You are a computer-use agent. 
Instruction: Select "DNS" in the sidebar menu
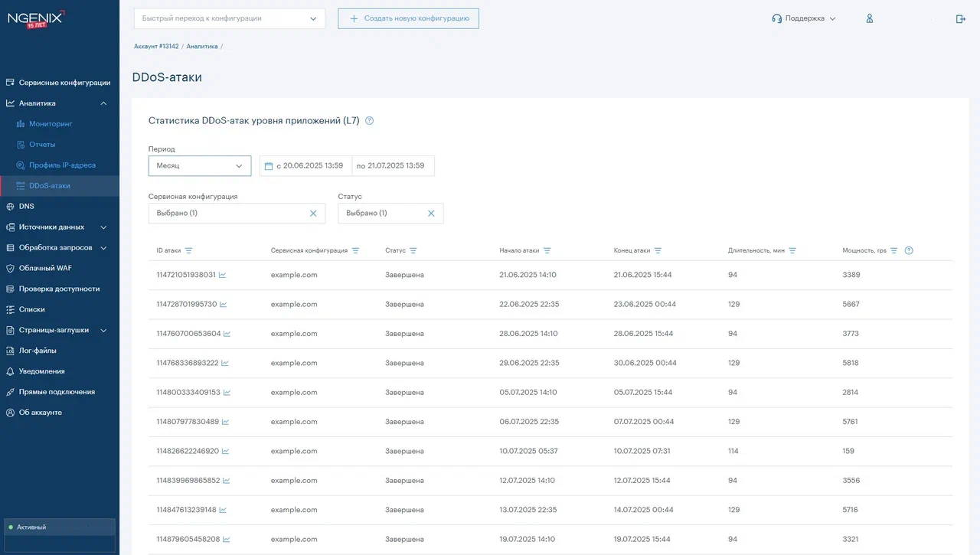point(27,206)
